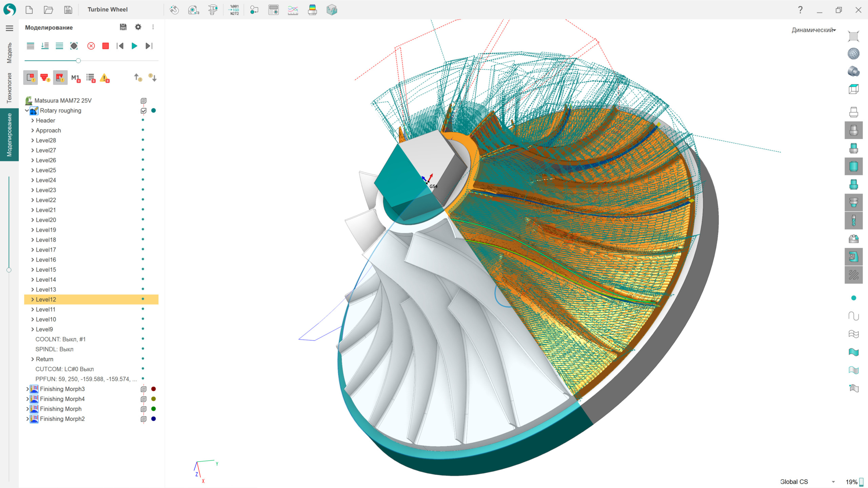Switch to the Модель tab

[9, 53]
